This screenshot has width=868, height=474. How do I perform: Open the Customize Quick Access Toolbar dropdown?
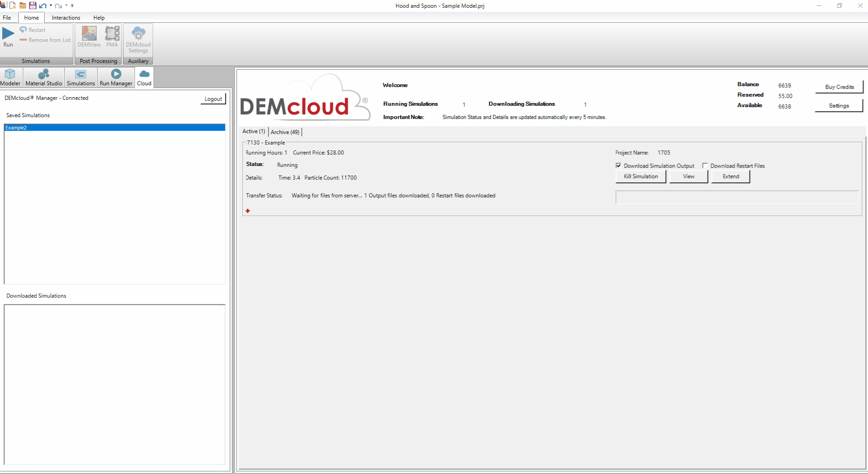pos(72,5)
